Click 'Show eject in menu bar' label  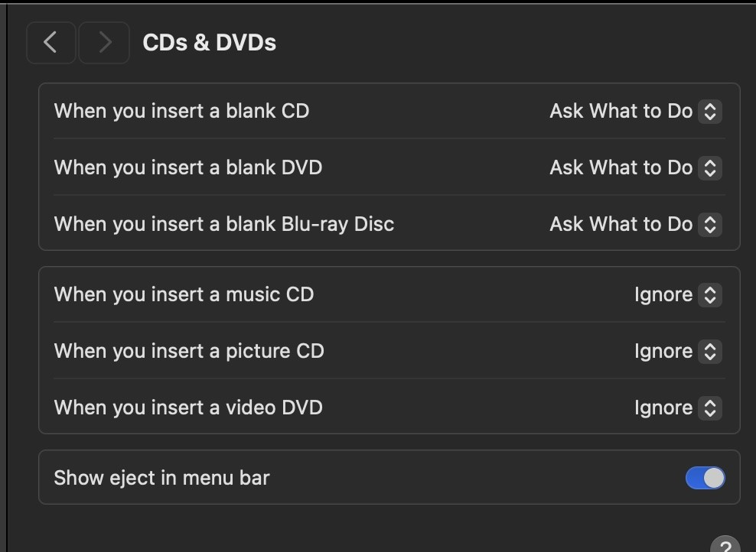[x=161, y=478]
